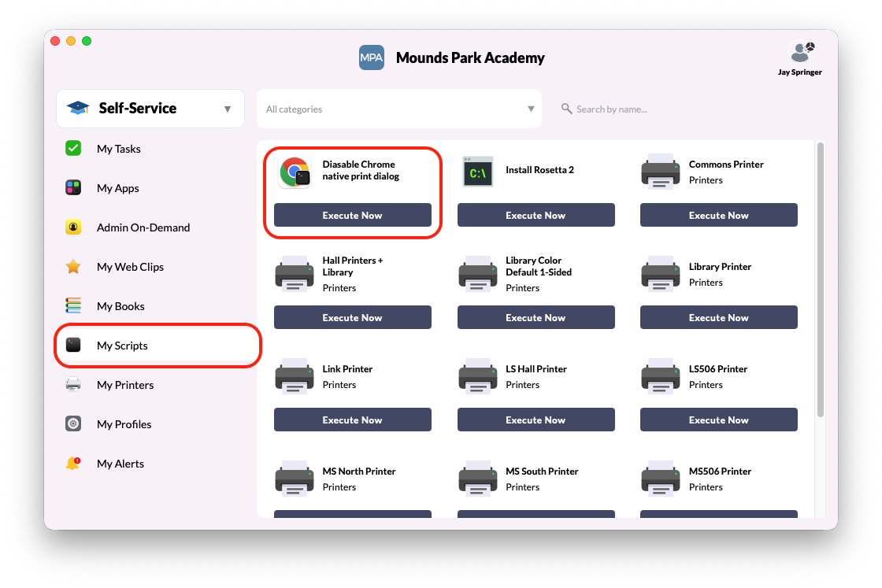Click the MS506 Printer icon
Viewport: 882px width, 588px height.
pyautogui.click(x=661, y=479)
